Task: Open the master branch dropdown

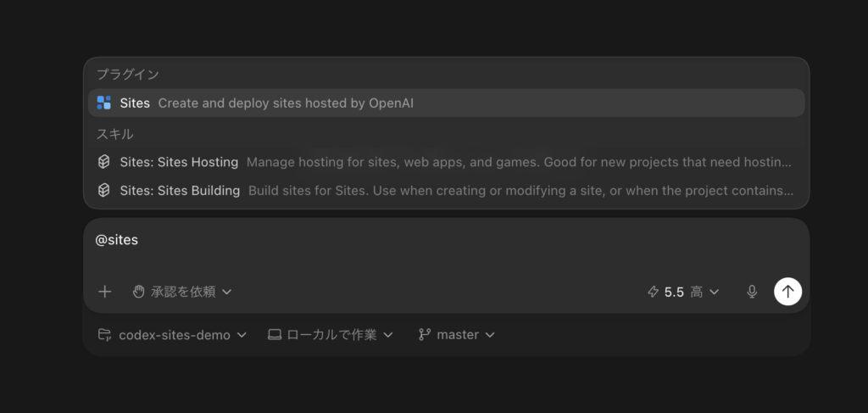Action: [x=457, y=335]
